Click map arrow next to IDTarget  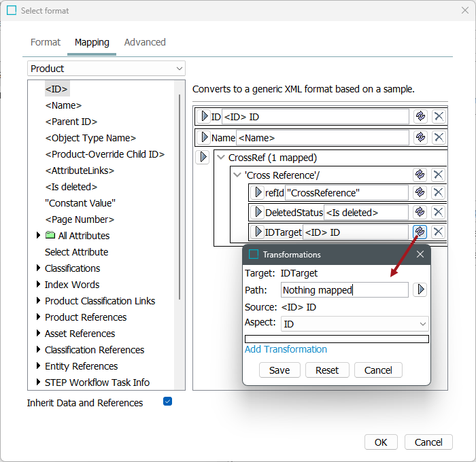[258, 232]
